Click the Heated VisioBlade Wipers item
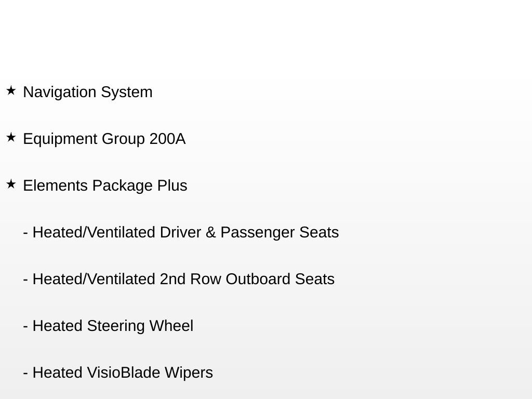The width and height of the screenshot is (532, 399). pyautogui.click(x=118, y=373)
